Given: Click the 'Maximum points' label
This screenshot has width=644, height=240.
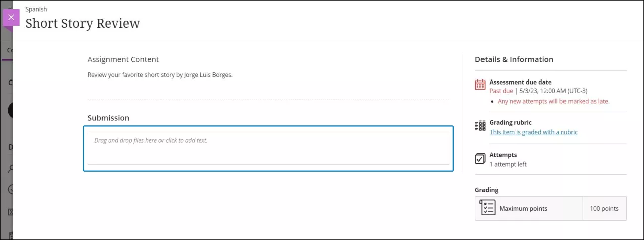Looking at the screenshot, I should point(523,208).
